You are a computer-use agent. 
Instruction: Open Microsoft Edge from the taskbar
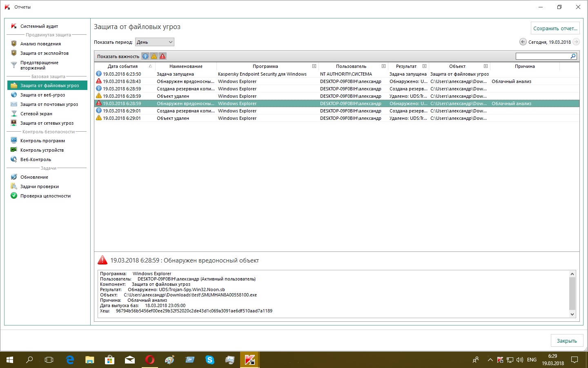pos(70,360)
